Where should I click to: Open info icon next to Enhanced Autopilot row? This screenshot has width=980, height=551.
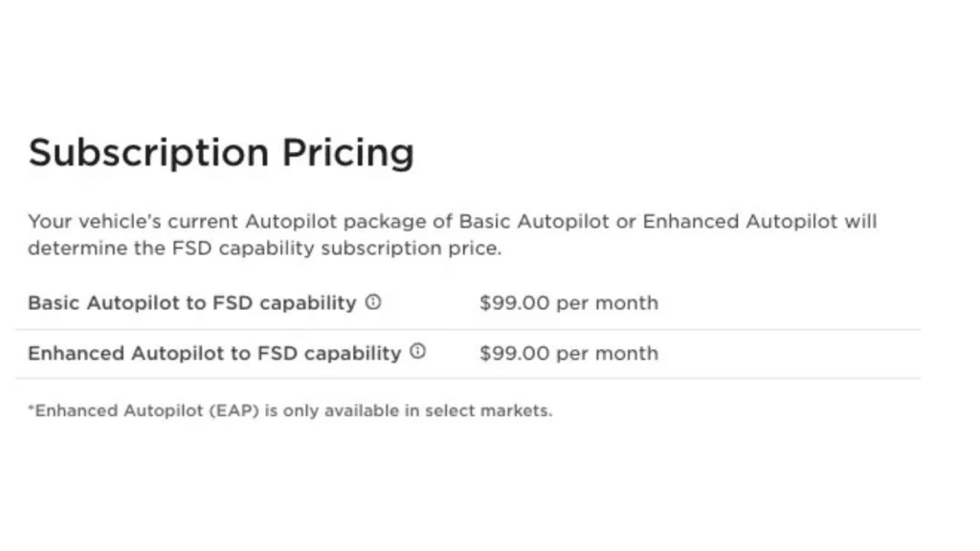coord(418,351)
